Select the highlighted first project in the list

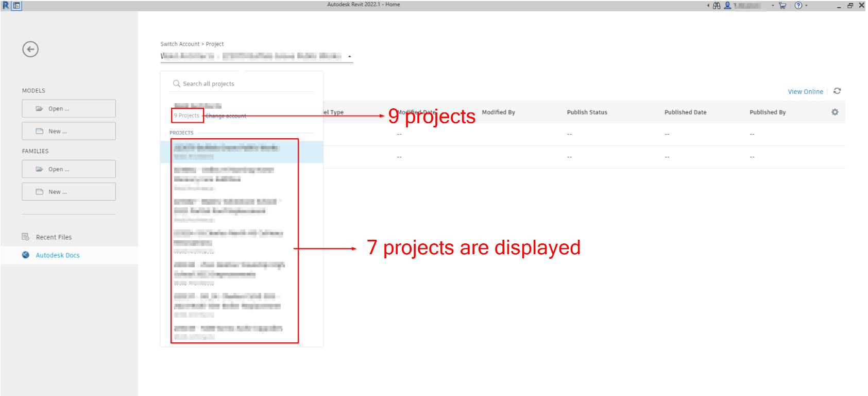[x=242, y=152]
